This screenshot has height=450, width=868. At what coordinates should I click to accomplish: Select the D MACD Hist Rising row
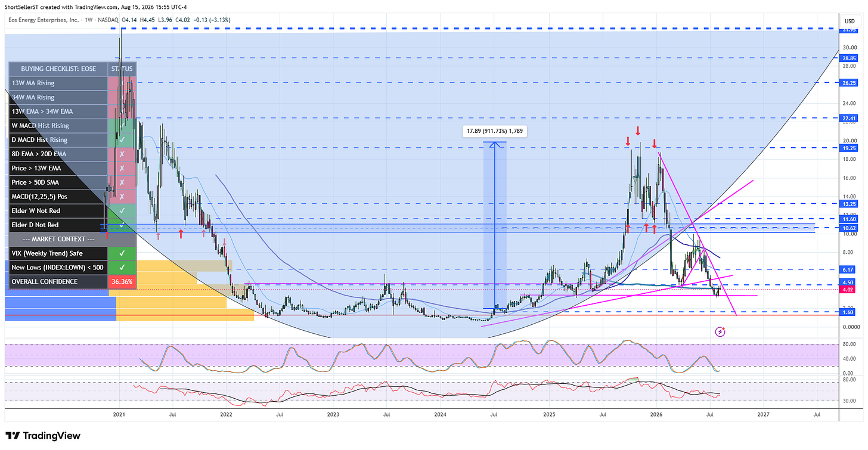[x=73, y=140]
